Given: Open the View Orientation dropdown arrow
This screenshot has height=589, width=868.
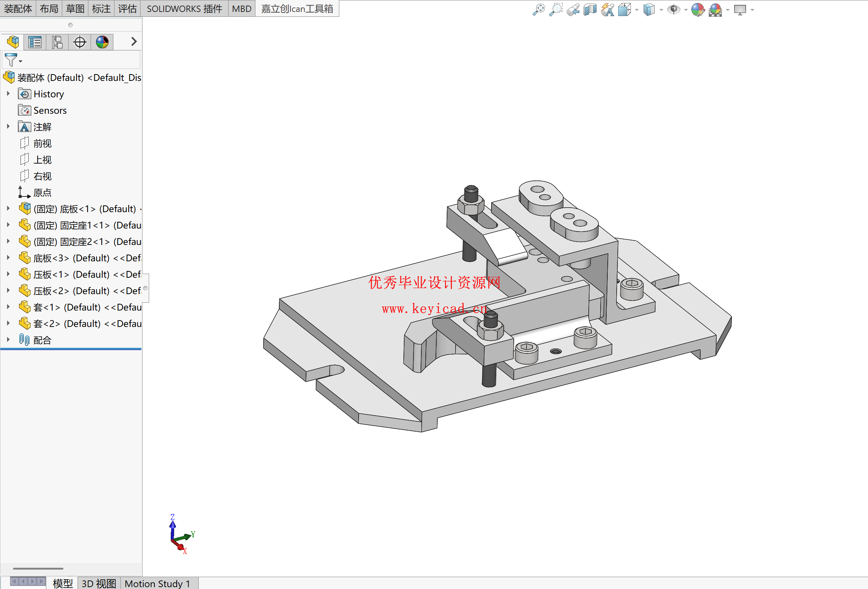Looking at the screenshot, I should 637,10.
